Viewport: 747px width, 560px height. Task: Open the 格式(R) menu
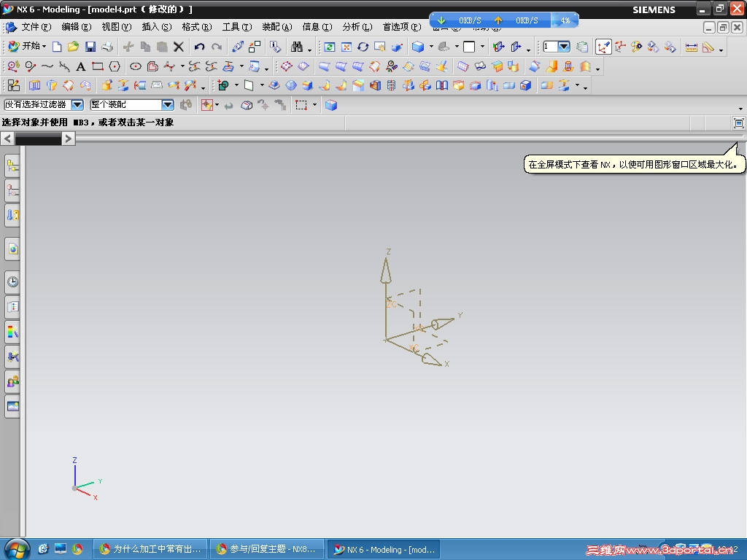coord(197,27)
